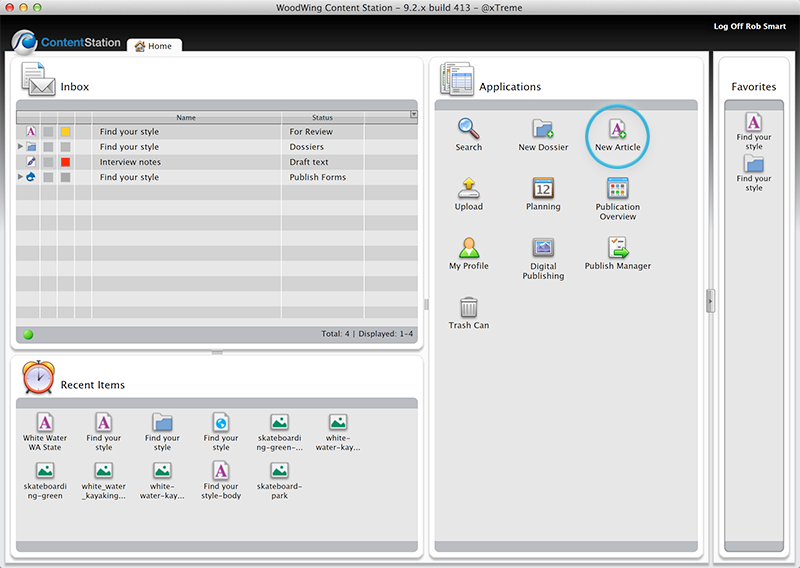
Task: Open recent image skateboard-park
Action: coord(280,480)
